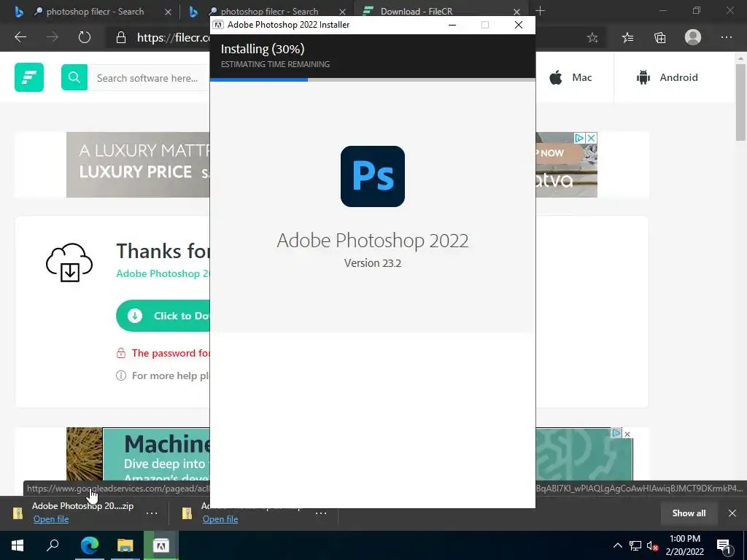Click the filecr.com address bar URL
The image size is (747, 560).
[174, 38]
